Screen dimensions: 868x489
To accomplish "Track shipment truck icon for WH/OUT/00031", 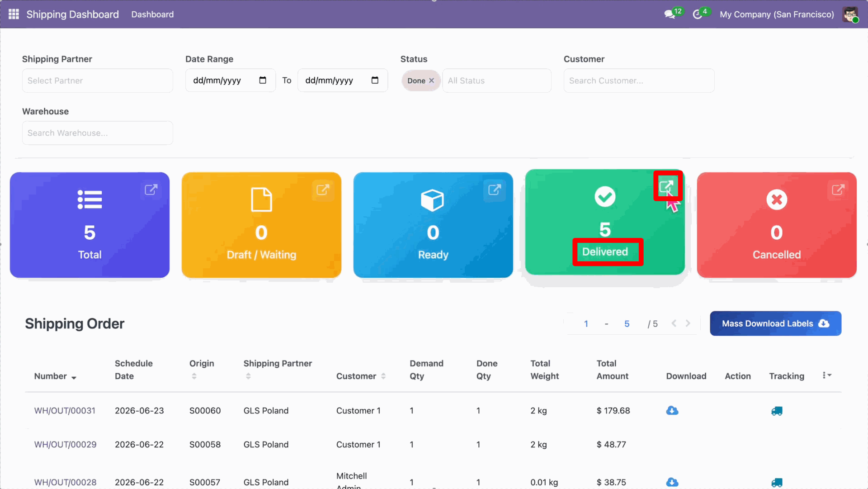I will click(777, 411).
